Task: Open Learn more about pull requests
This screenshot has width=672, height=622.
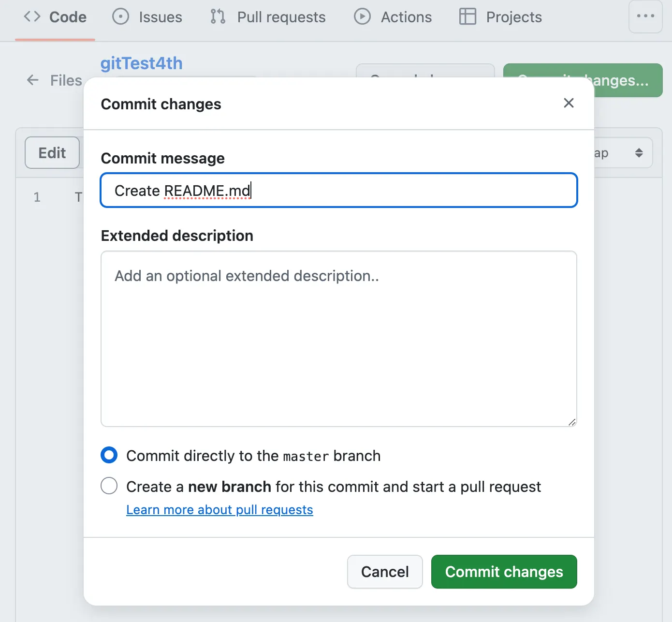Action: tap(219, 510)
